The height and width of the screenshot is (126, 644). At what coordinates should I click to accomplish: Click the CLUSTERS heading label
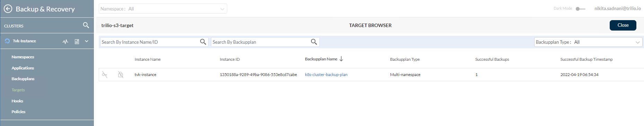14,26
